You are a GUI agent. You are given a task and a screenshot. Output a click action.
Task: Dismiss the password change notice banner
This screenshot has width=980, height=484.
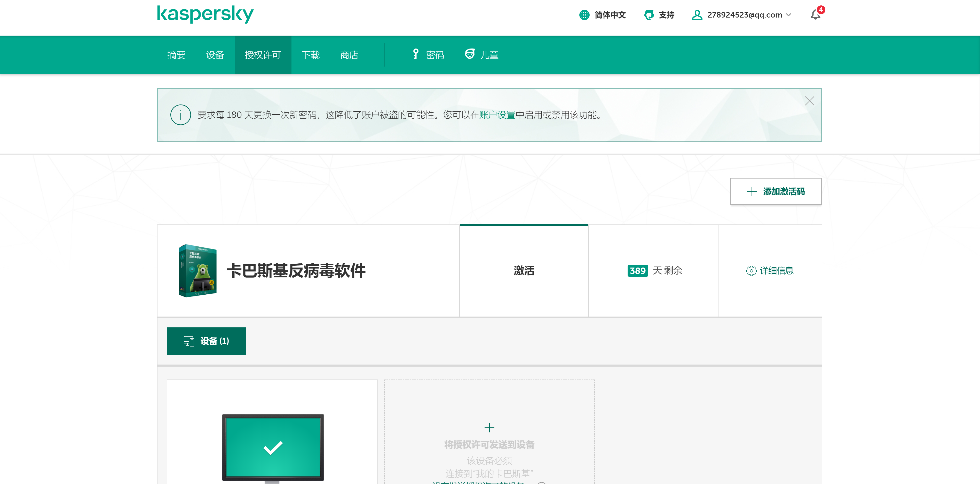[809, 101]
